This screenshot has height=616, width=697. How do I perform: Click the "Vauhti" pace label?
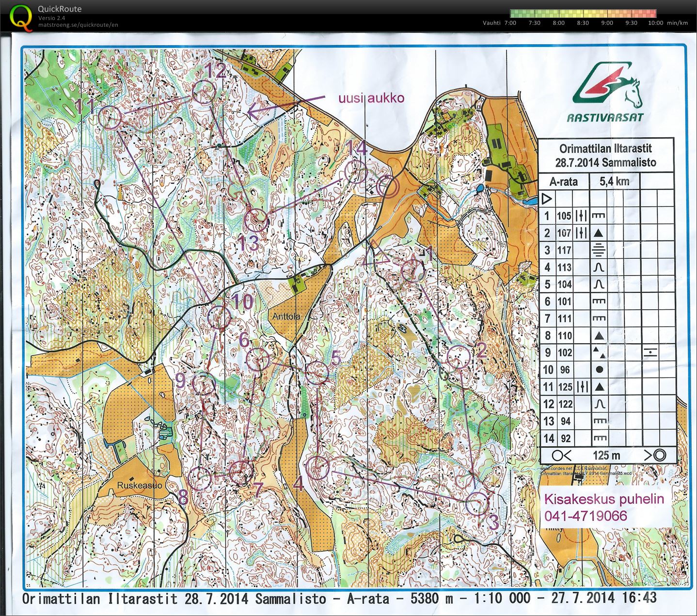(491, 23)
